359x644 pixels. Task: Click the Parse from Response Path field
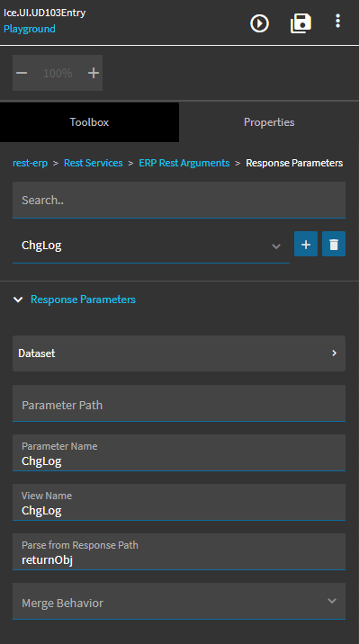[179, 551]
